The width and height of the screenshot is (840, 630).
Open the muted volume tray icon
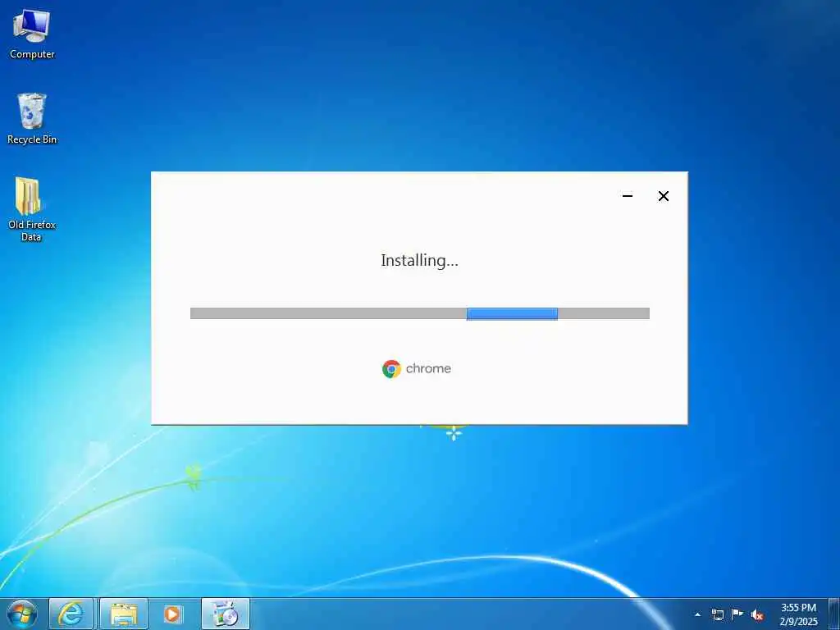757,615
